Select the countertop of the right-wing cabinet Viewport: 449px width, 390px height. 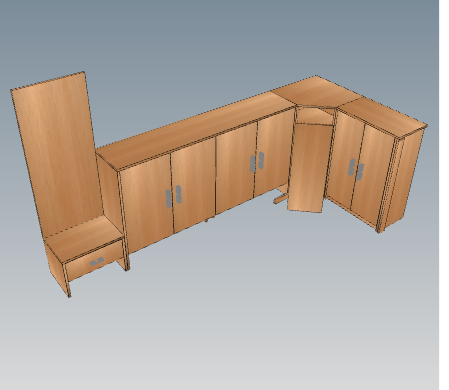point(382,116)
